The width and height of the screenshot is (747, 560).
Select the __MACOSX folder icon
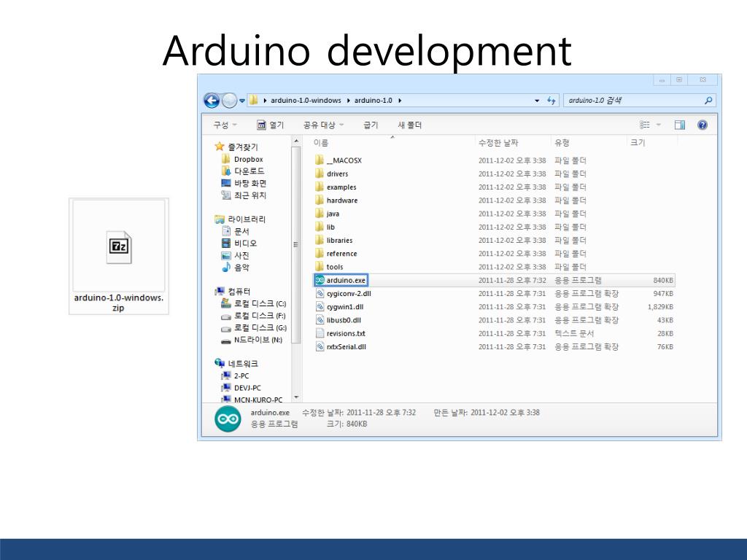(320, 160)
